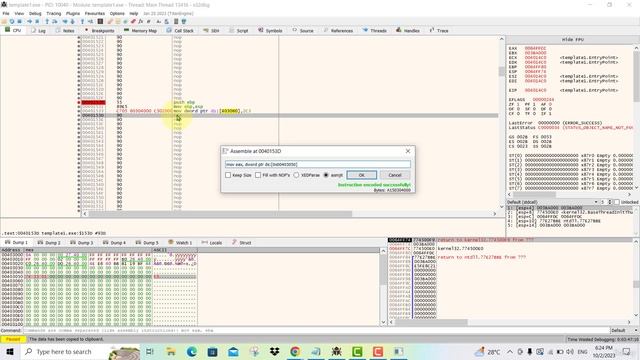Switch to the Watch 1 tab
The height and width of the screenshot is (360, 640).
[180, 242]
